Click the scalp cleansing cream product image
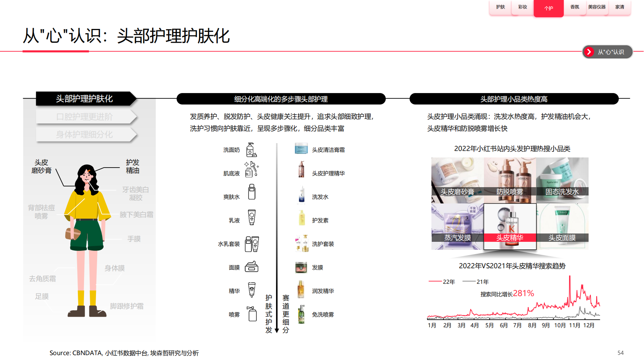The width and height of the screenshot is (644, 362). click(301, 148)
